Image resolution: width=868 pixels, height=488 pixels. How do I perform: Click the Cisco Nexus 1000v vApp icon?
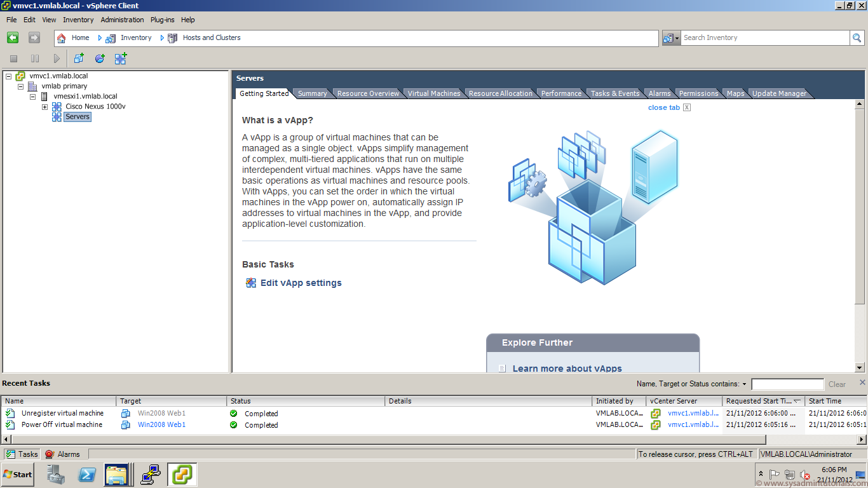(57, 107)
